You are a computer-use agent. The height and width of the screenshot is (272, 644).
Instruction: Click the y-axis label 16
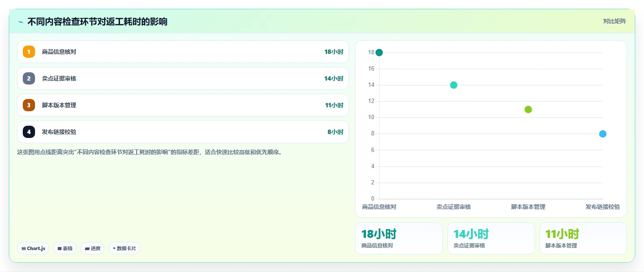click(371, 69)
